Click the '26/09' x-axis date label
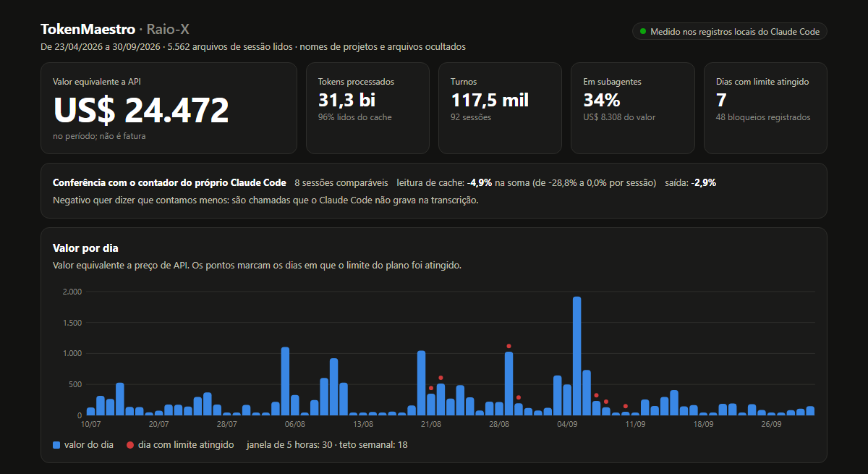 [x=771, y=425]
